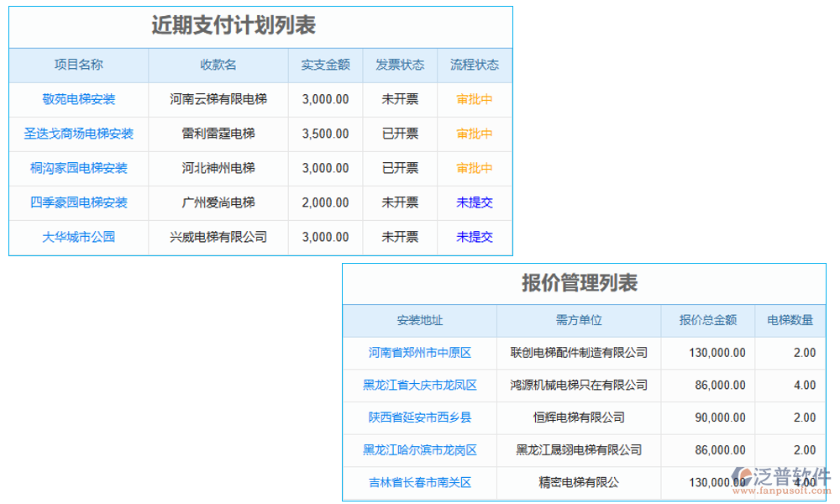Viewport: 840px width, 504px height.
Task: Click the 报价总金额 column header
Action: point(708,320)
